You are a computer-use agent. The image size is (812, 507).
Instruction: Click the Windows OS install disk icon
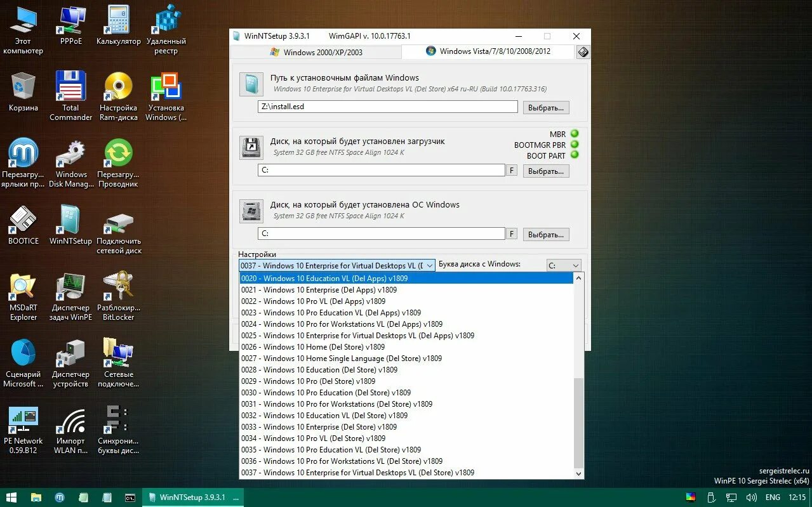251,211
